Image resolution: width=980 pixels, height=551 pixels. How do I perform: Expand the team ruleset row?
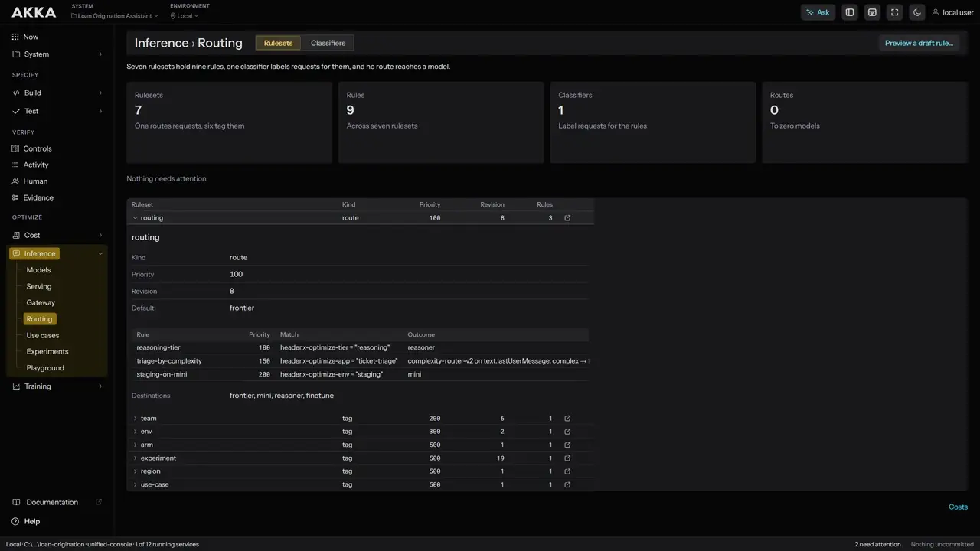[136, 419]
